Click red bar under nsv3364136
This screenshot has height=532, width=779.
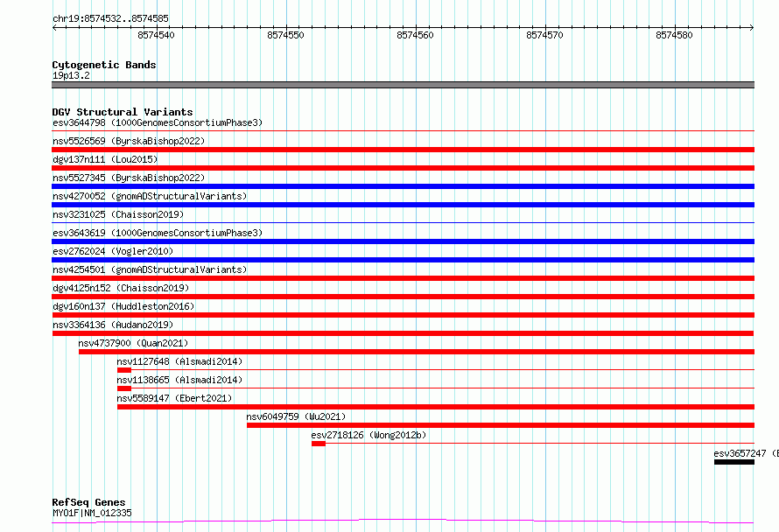point(403,333)
